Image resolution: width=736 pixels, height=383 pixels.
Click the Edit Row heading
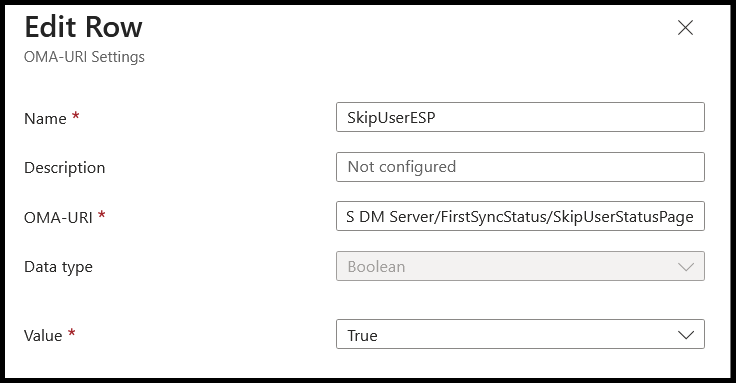click(83, 27)
